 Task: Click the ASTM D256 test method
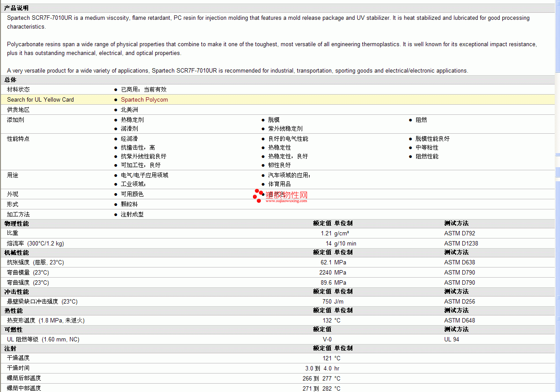pos(460,301)
